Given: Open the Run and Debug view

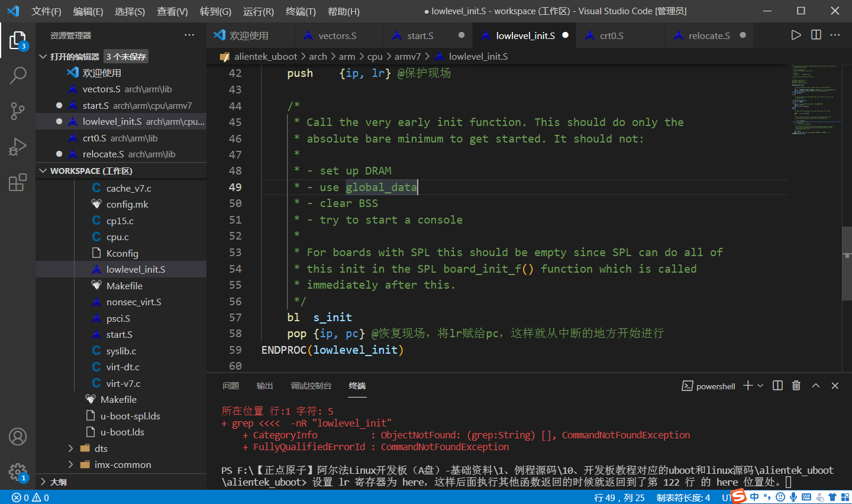Looking at the screenshot, I should pyautogui.click(x=18, y=146).
